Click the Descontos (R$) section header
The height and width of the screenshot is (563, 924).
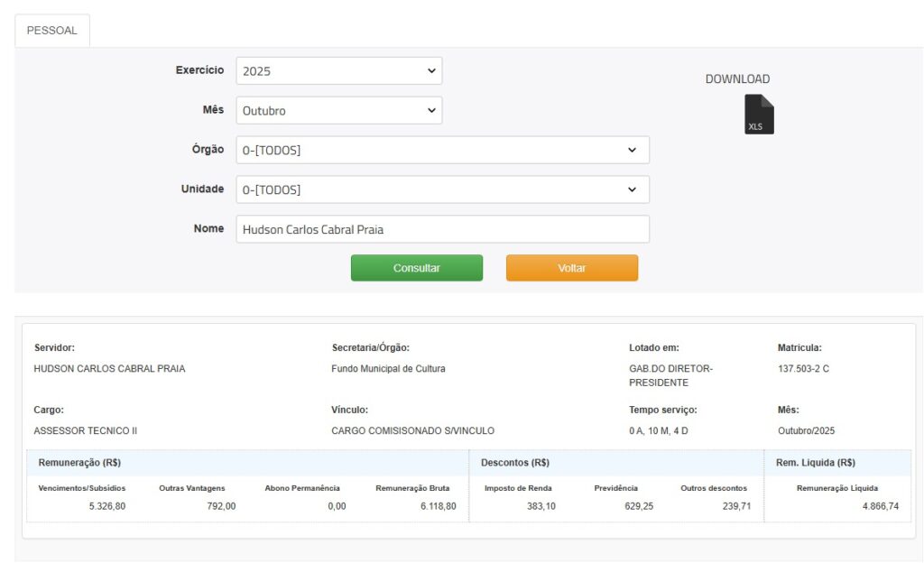coord(515,463)
